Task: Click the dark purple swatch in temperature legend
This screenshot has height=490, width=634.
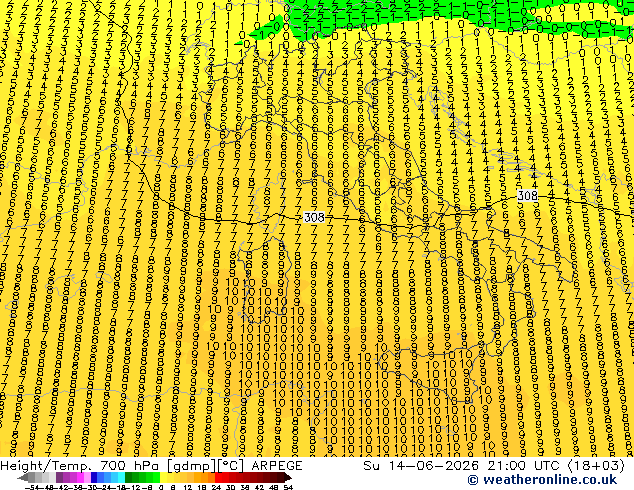Action: point(59,478)
